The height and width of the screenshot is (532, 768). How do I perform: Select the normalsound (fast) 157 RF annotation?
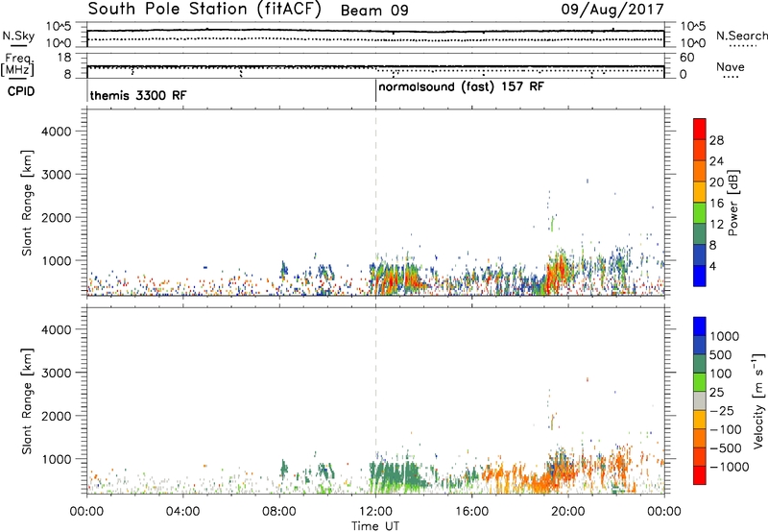(x=461, y=87)
